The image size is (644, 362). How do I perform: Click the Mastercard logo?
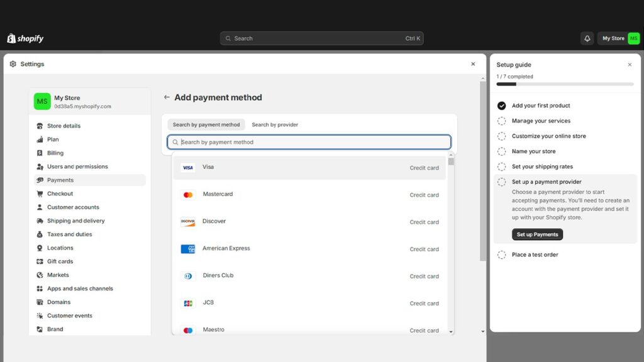point(187,195)
